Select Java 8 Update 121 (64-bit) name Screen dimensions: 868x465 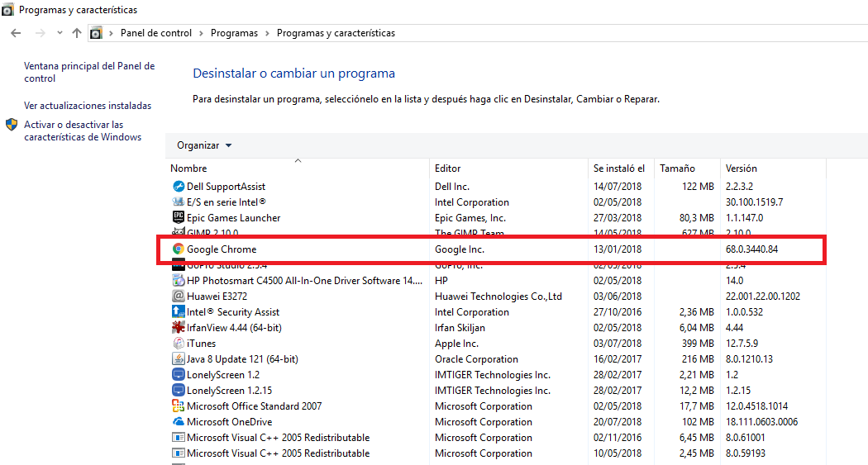click(x=242, y=359)
